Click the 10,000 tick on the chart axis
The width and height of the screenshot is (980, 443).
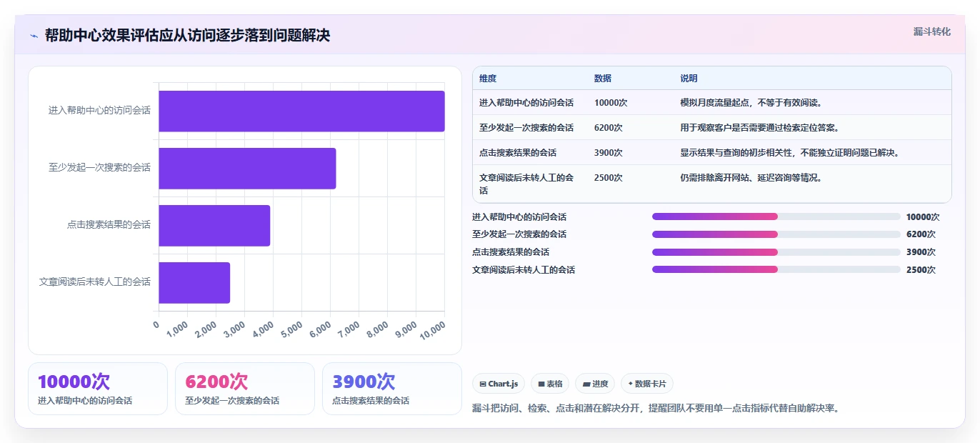434,330
